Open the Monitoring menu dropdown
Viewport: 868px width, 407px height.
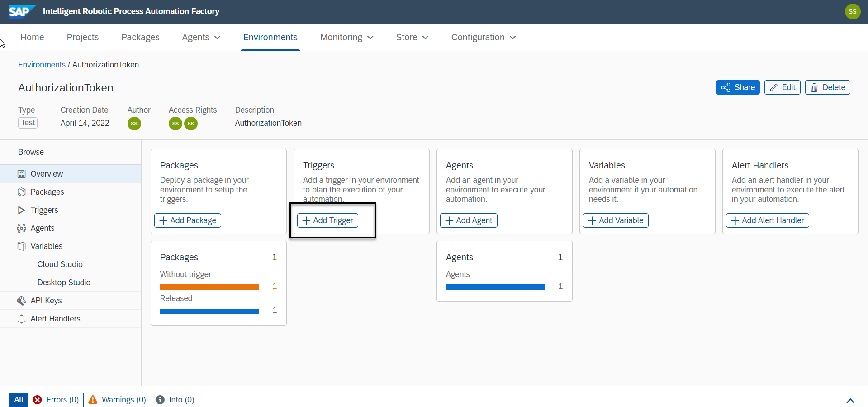(347, 37)
